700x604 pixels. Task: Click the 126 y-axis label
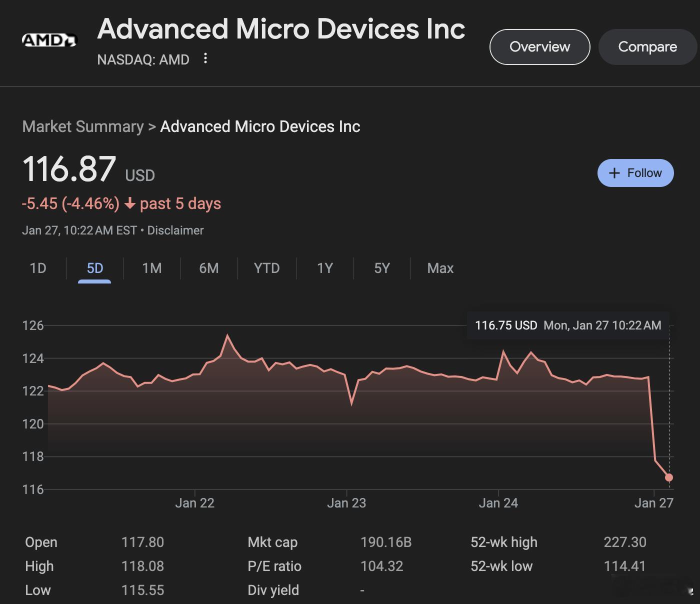33,325
